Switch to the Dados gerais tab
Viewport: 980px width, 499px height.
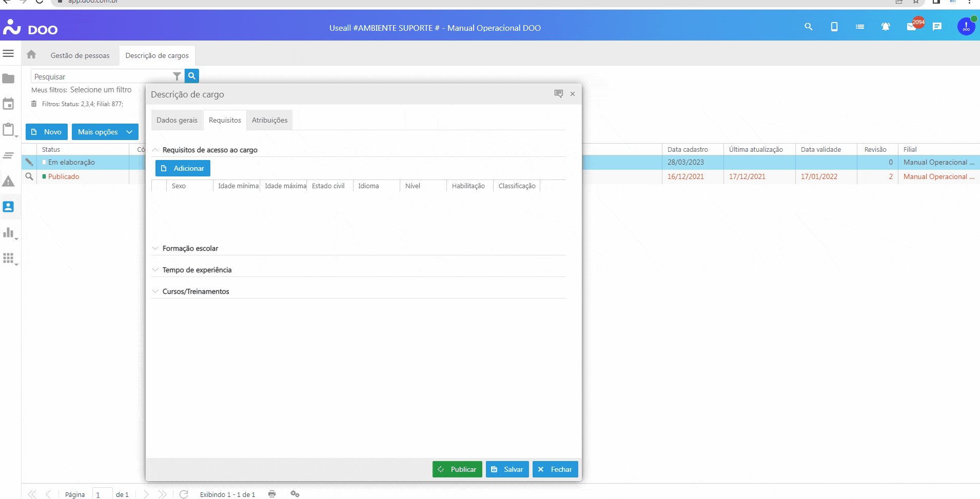(x=177, y=120)
